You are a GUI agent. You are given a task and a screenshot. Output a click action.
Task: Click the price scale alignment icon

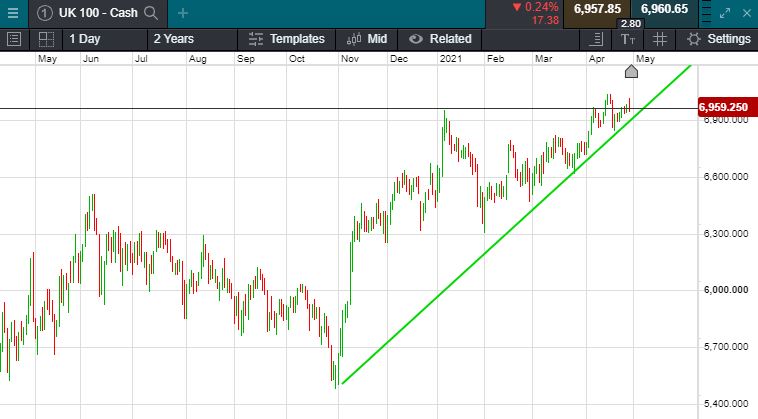click(597, 39)
